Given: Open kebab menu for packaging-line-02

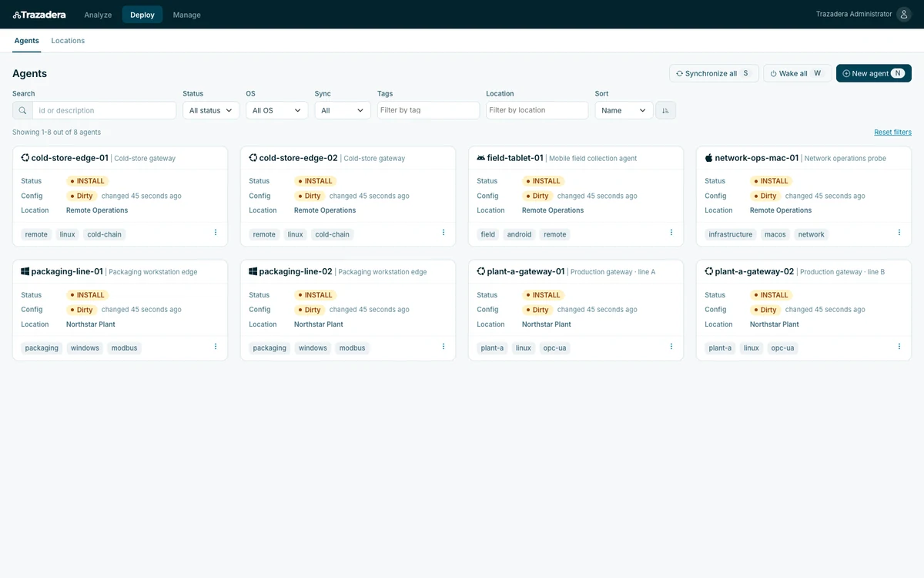Looking at the screenshot, I should coord(444,346).
